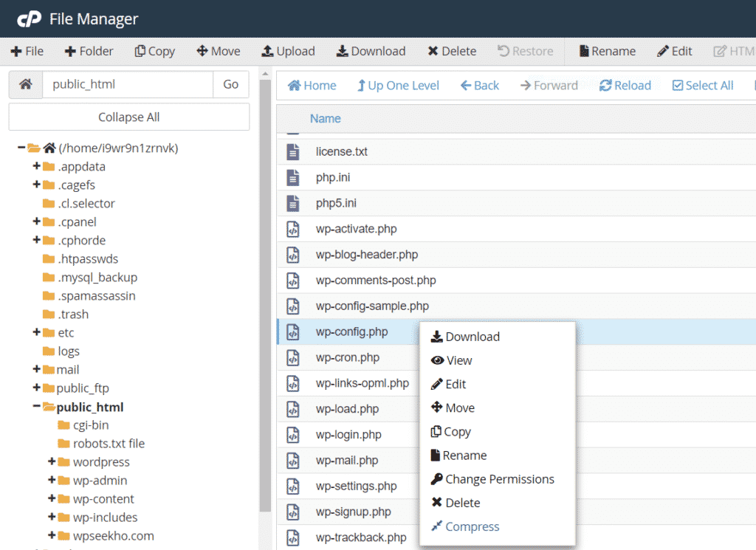Select the wp-login.php file
Viewport: 756px width, 550px height.
[x=348, y=435]
